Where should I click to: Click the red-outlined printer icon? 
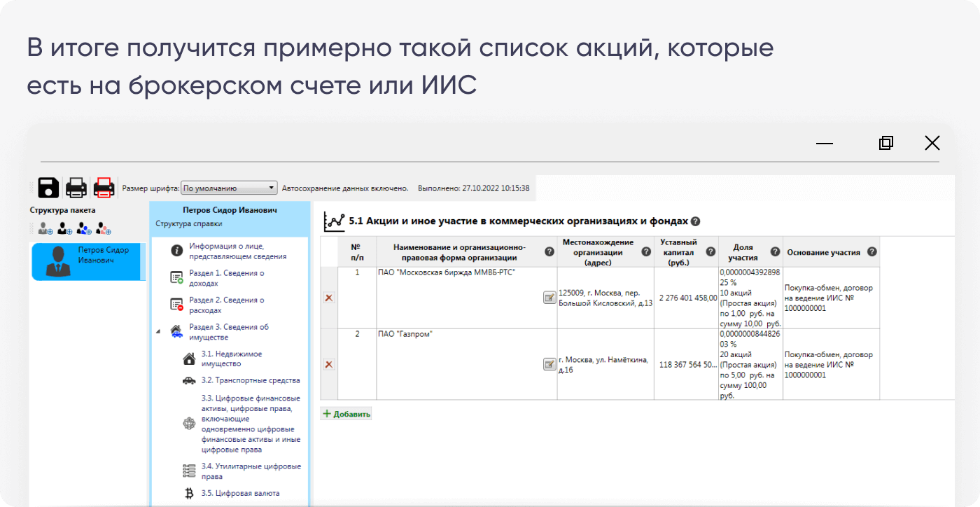[104, 188]
